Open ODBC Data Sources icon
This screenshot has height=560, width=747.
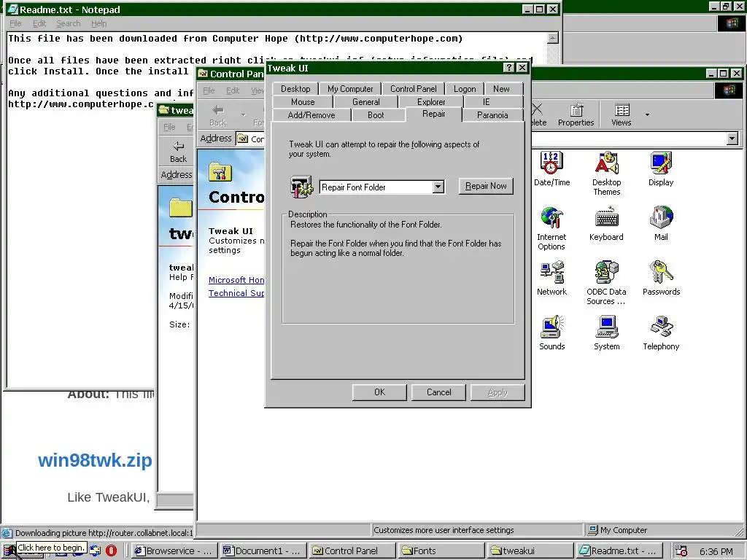pyautogui.click(x=606, y=283)
